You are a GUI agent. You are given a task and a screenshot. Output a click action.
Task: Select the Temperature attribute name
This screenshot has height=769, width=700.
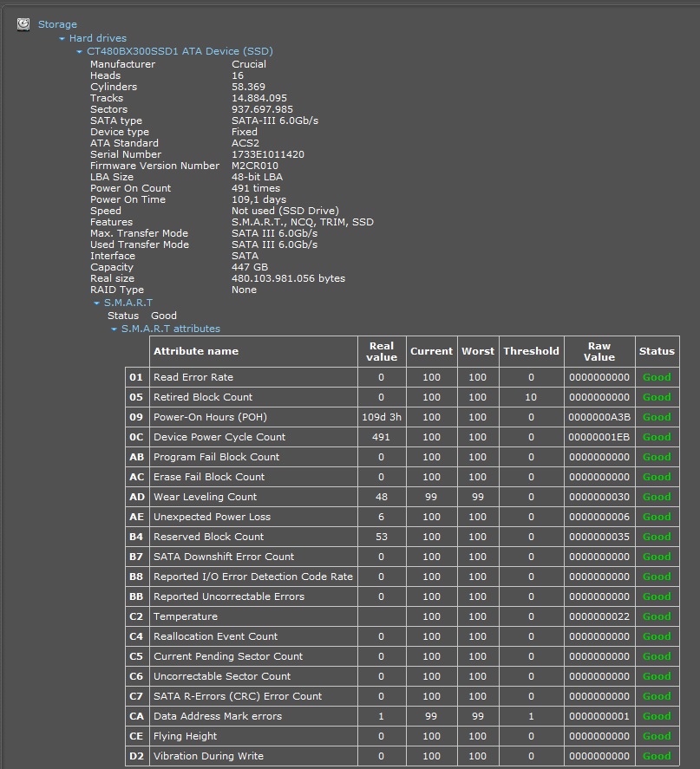pyautogui.click(x=186, y=616)
